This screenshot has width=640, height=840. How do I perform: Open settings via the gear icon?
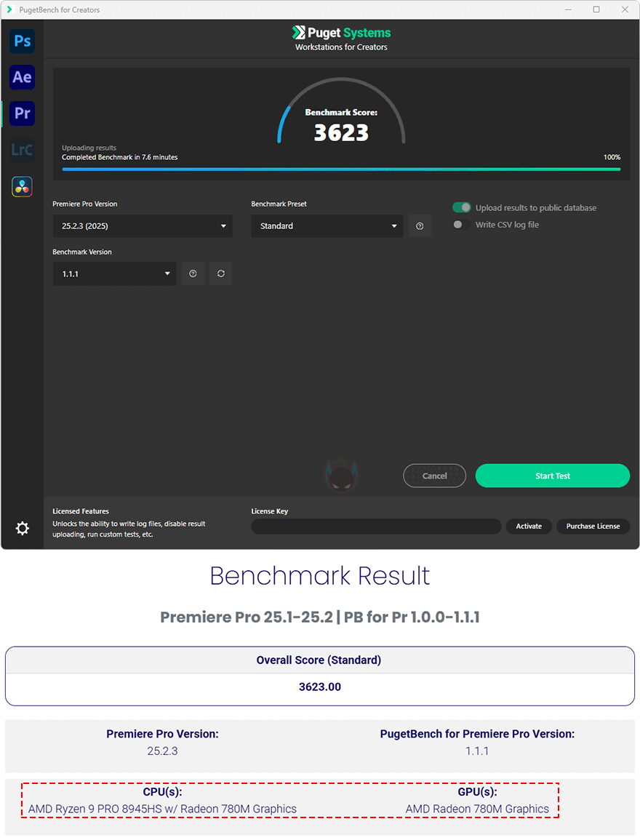[x=22, y=528]
